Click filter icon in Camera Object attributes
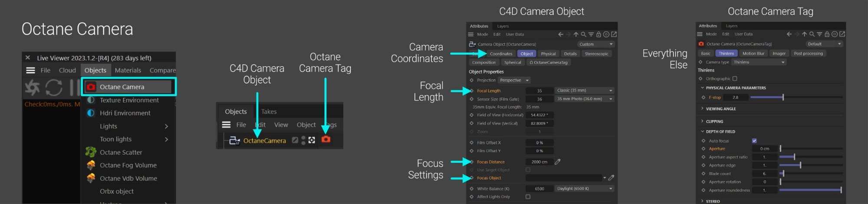Image resolution: width=868 pixels, height=204 pixels. point(591,34)
